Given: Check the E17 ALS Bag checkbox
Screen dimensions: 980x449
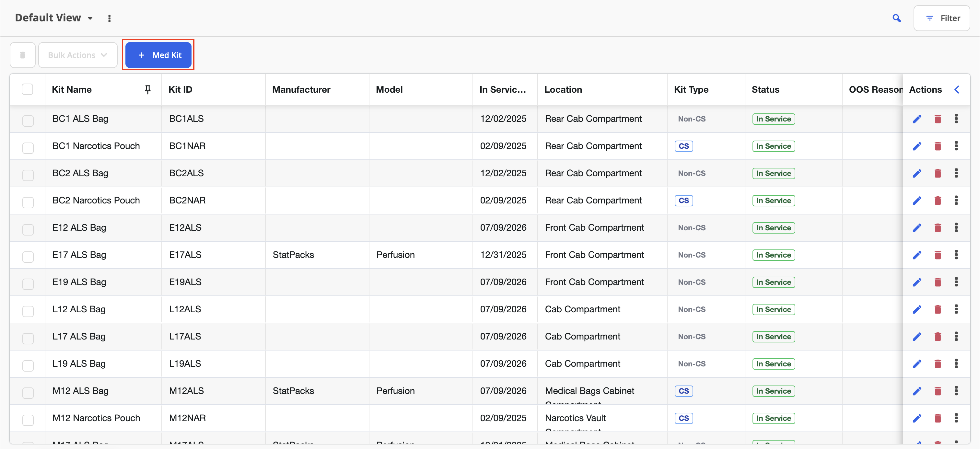Looking at the screenshot, I should [x=28, y=257].
